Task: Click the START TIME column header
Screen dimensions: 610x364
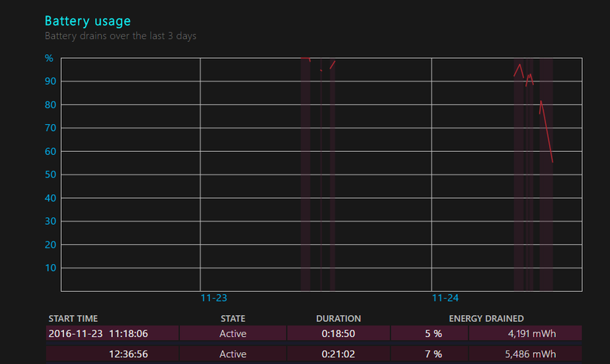Action: tap(73, 319)
